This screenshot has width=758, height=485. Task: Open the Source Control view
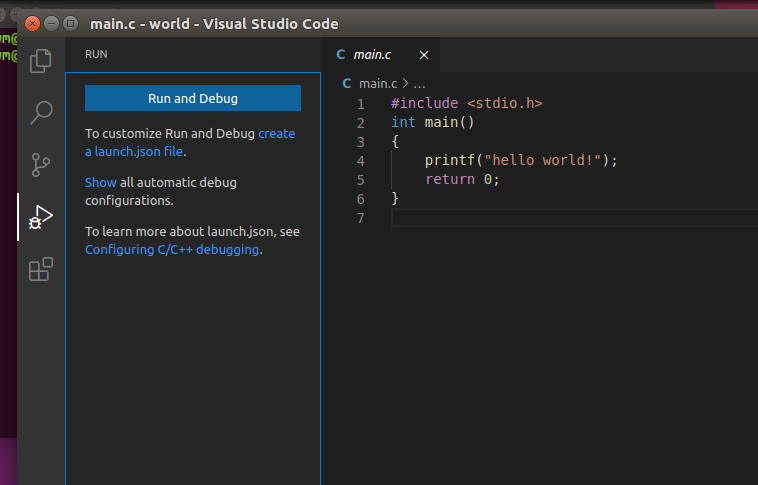pos(41,164)
